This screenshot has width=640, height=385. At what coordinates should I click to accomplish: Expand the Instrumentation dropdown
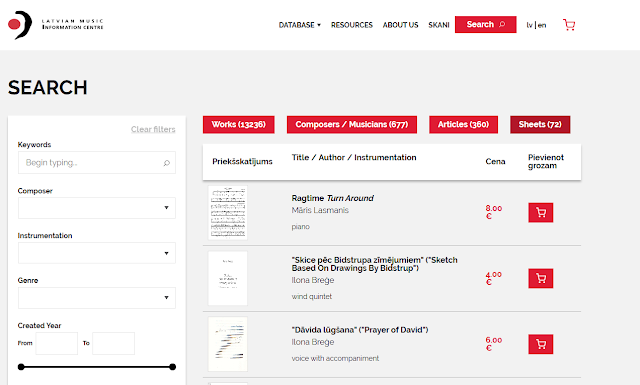point(97,253)
